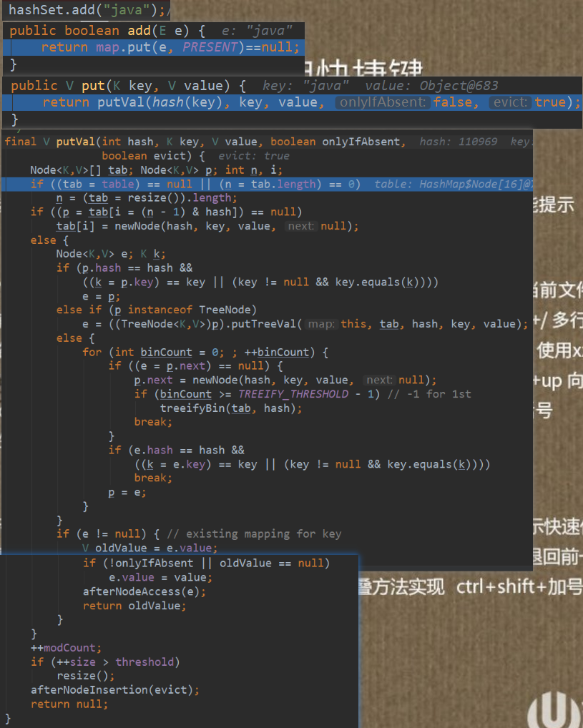Click the hint 'table: HashMap$Node[16]'
583x728 pixels.
point(452,185)
